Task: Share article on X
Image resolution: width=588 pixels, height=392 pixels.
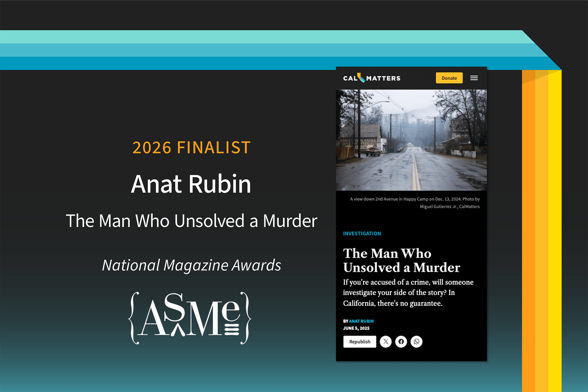Action: click(385, 342)
